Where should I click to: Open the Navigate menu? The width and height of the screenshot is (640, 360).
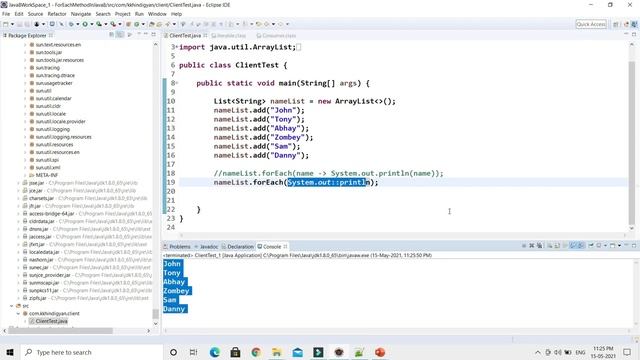tap(81, 14)
